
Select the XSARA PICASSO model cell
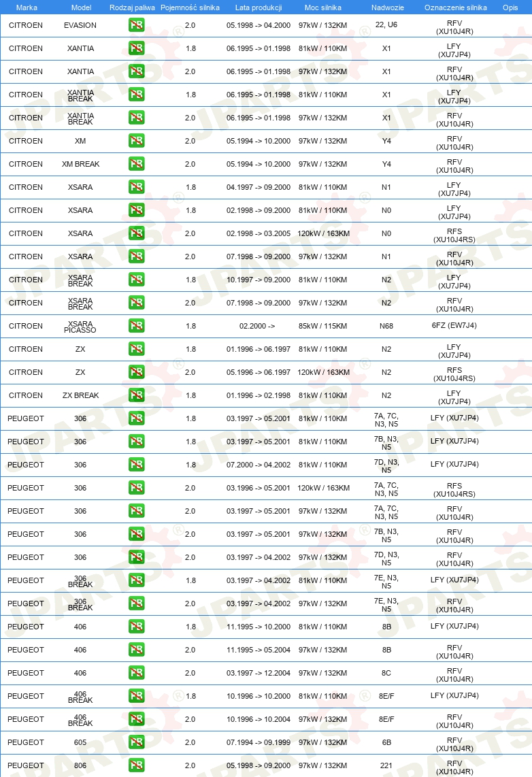point(80,327)
